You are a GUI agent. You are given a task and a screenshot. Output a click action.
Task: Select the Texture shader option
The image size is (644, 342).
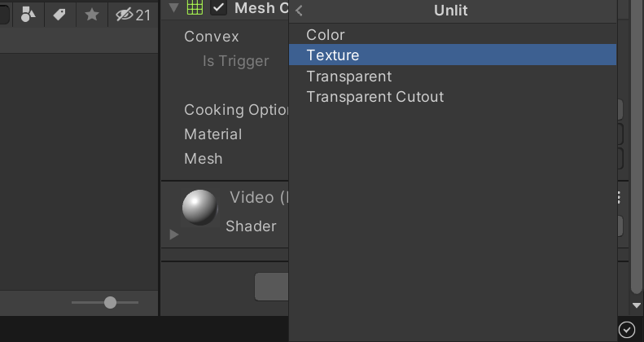tap(333, 55)
